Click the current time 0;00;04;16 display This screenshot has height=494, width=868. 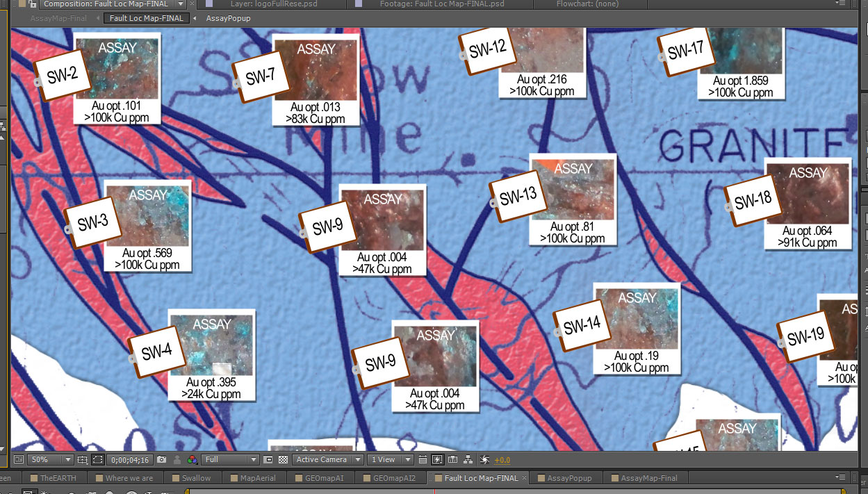[x=131, y=459]
